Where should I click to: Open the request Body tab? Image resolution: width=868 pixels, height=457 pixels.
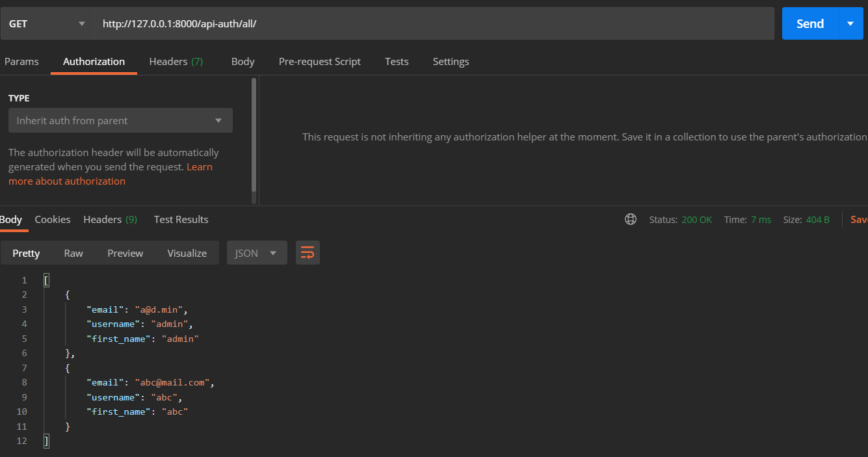click(x=243, y=61)
